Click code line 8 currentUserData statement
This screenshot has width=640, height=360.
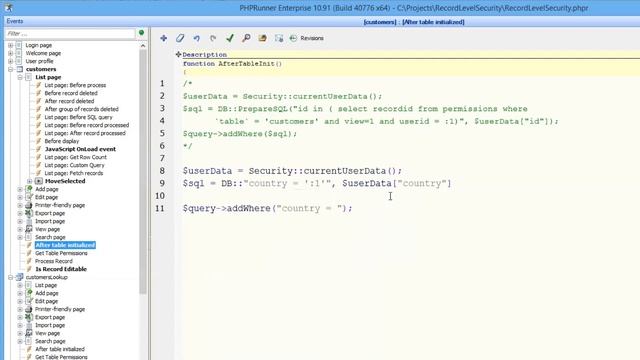click(292, 171)
